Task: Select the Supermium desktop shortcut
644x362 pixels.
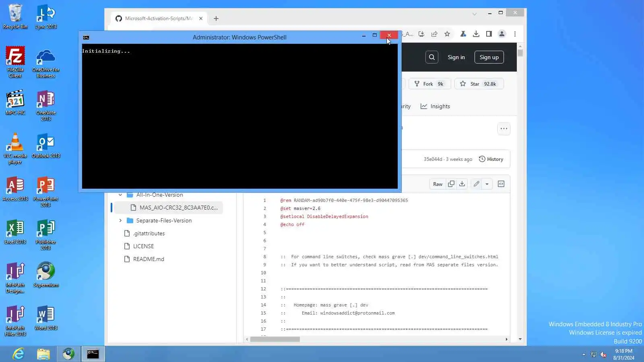Action: pos(46,275)
